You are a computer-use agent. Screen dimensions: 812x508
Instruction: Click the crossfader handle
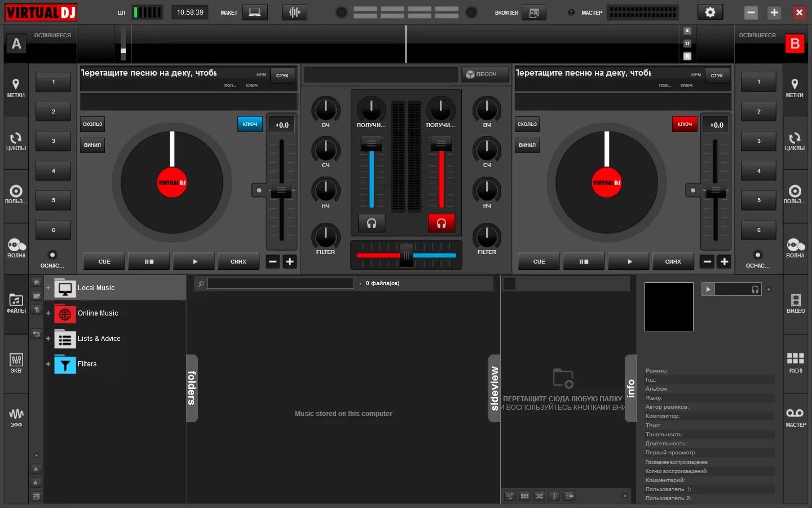click(x=407, y=255)
